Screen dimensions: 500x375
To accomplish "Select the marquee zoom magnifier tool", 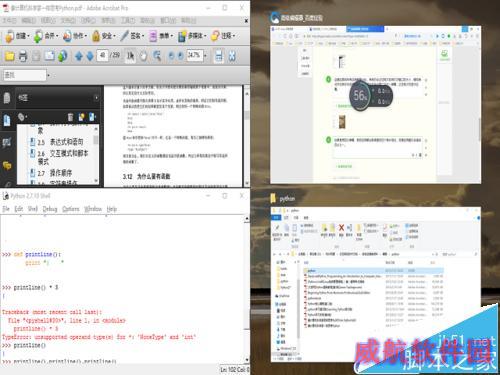I will [157, 56].
